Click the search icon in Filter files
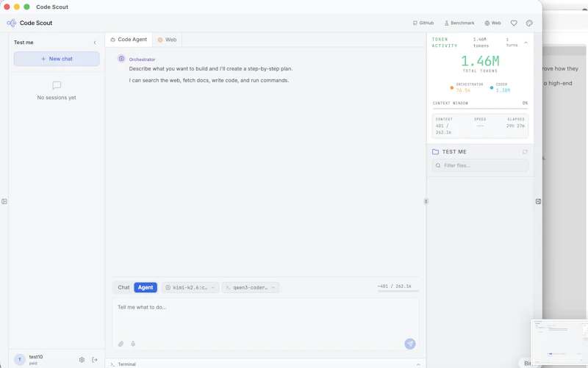588x368 pixels. click(438, 165)
